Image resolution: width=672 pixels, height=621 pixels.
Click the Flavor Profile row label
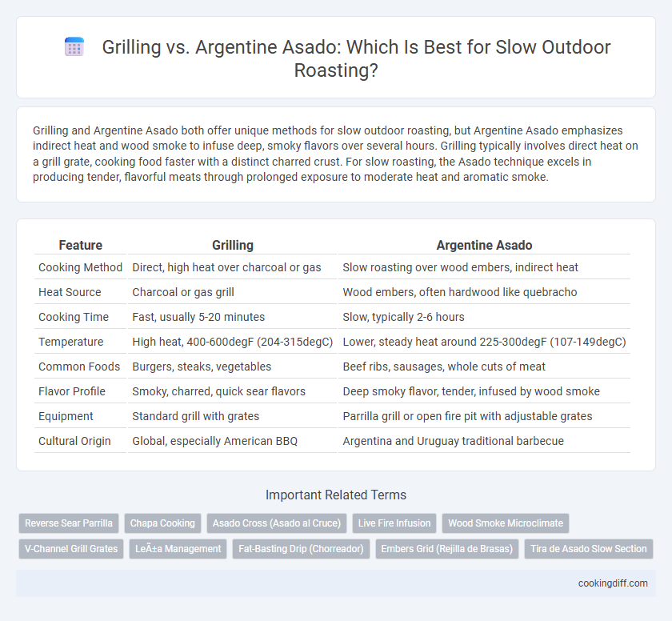click(x=72, y=391)
